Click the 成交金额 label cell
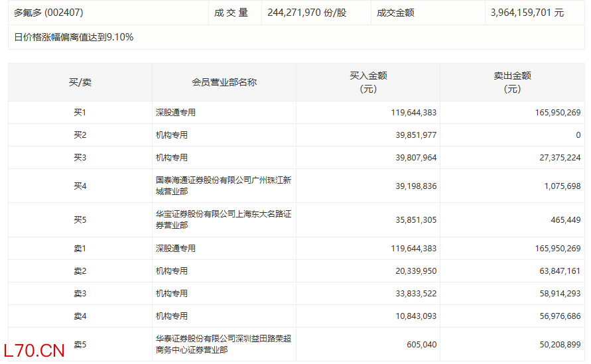This screenshot has height=364, width=591. 395,13
